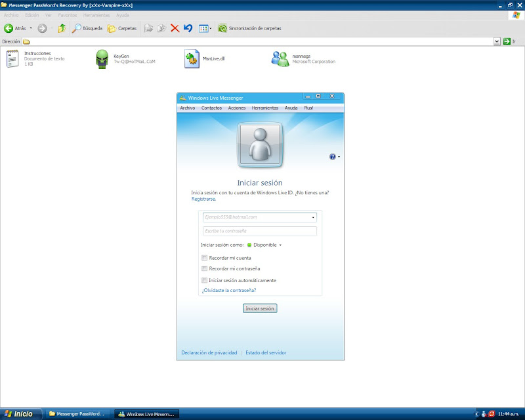Open Estado del servidor link

pyautogui.click(x=266, y=352)
